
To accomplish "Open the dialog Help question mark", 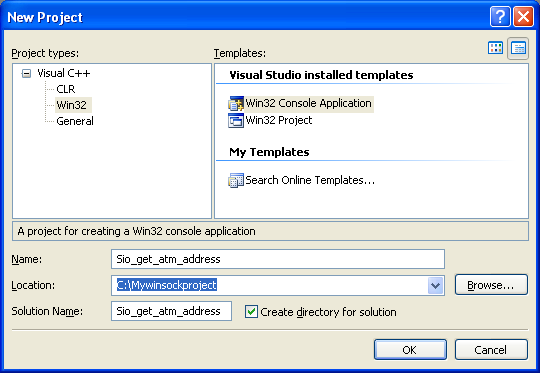I will pos(500,16).
